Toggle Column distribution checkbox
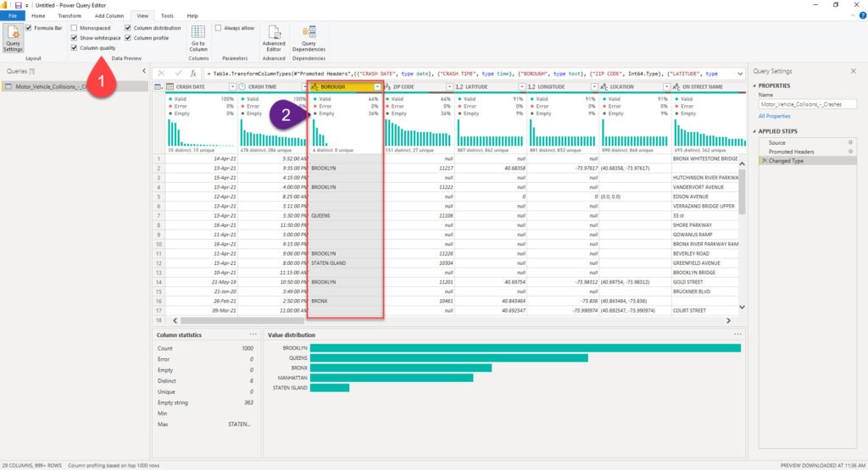Image resolution: width=868 pixels, height=470 pixels. pyautogui.click(x=128, y=28)
